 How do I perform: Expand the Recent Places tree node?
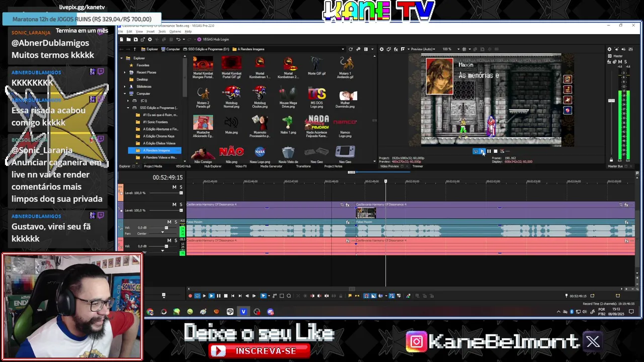tap(125, 72)
